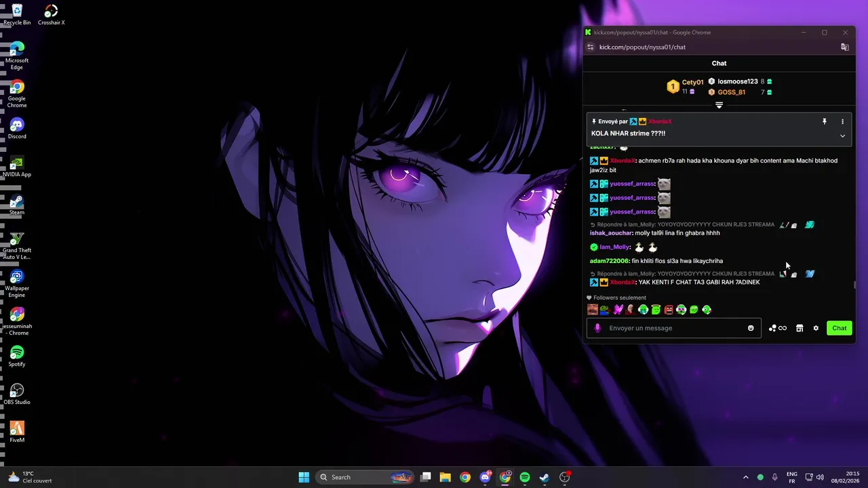Open Spotify from the taskbar

pos(525,477)
